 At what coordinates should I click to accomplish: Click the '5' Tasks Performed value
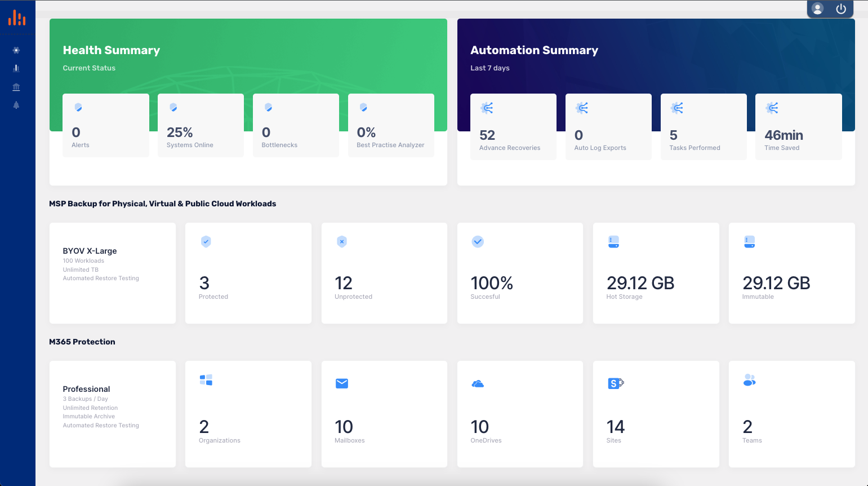point(674,135)
